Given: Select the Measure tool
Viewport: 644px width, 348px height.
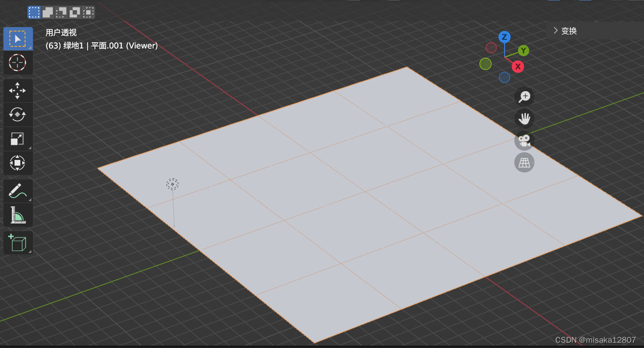Looking at the screenshot, I should (18, 215).
